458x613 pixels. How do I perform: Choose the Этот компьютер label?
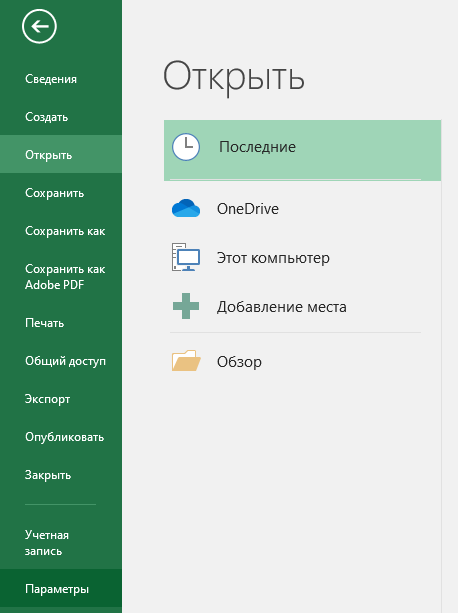[x=273, y=258]
